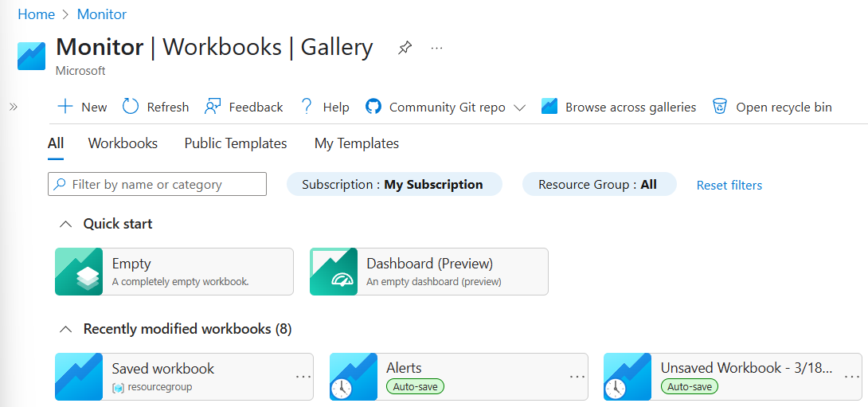This screenshot has width=868, height=407.
Task: Open the ellipsis menu beside page title
Action: 436,48
